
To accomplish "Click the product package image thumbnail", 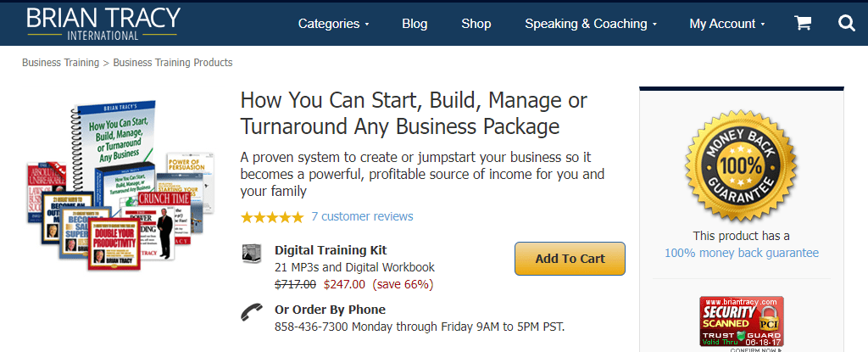I will point(118,182).
